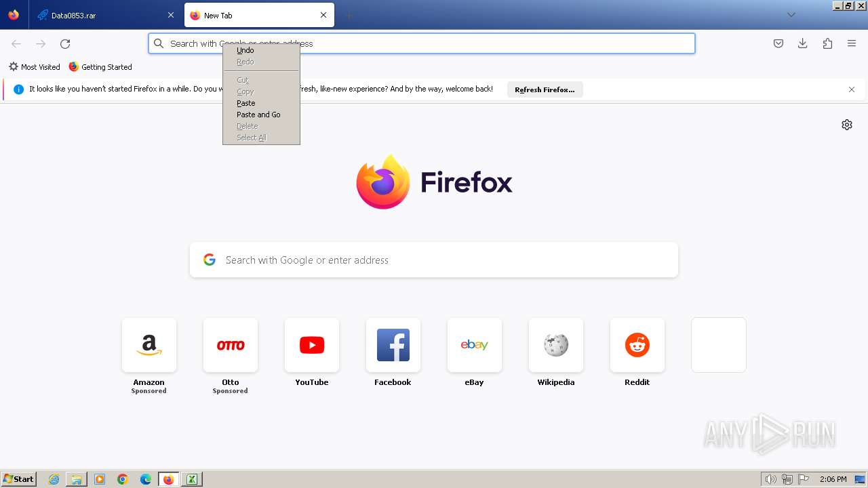
Task: Click the Firefox View icon in tab strip
Action: [14, 15]
